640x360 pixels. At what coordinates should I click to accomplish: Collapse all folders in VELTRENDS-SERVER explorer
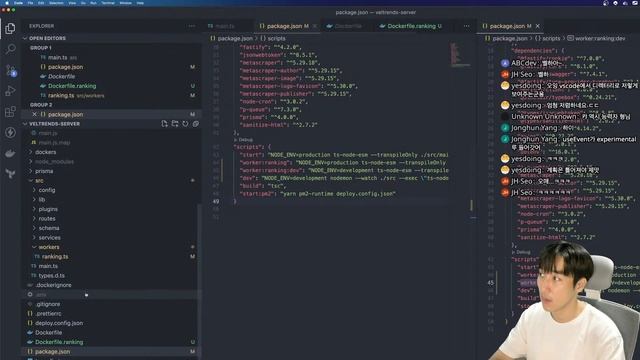(x=196, y=124)
